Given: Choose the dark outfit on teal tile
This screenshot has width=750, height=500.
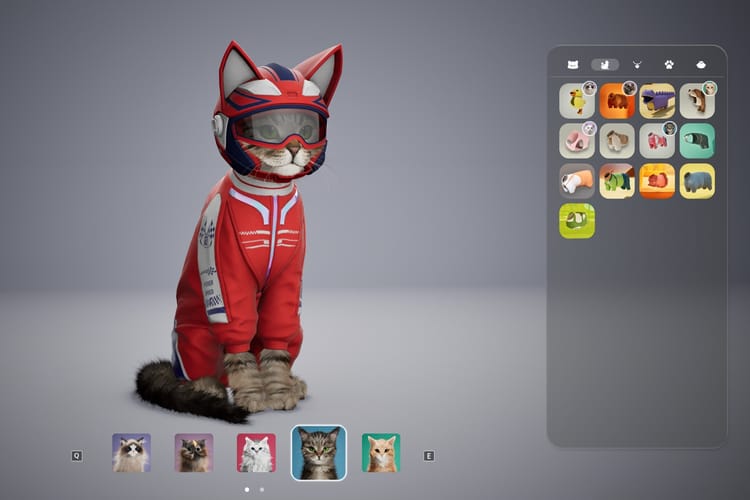Looking at the screenshot, I should click(x=697, y=141).
